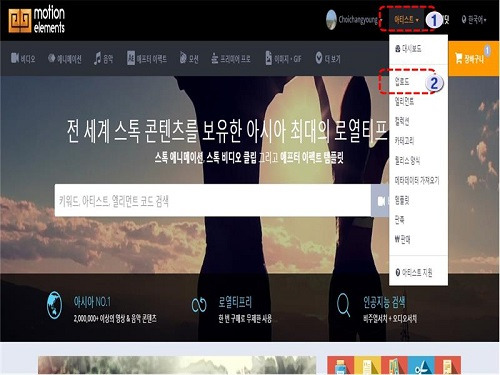Viewport: 500px width, 375px height.
Task: Click the Motion Elements logo
Action: 37,20
